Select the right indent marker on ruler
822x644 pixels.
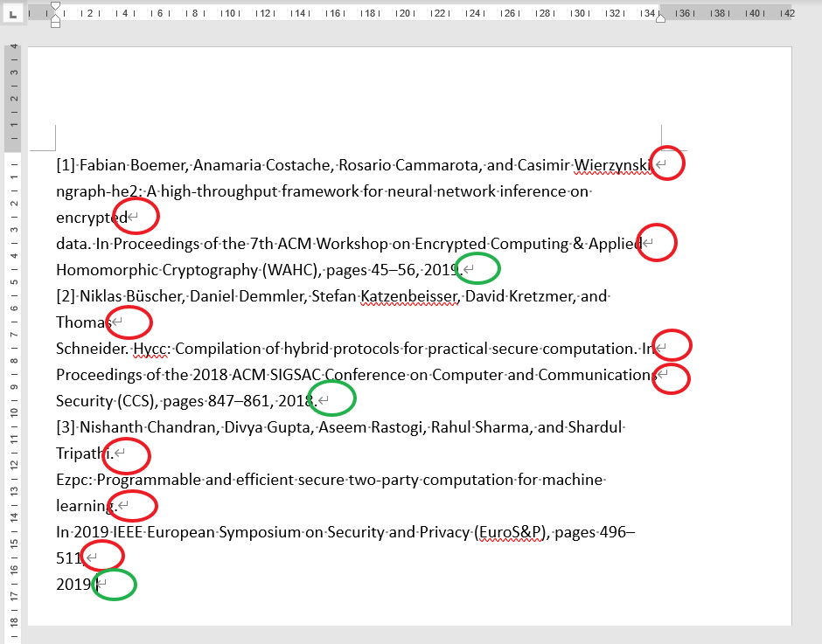pos(660,18)
